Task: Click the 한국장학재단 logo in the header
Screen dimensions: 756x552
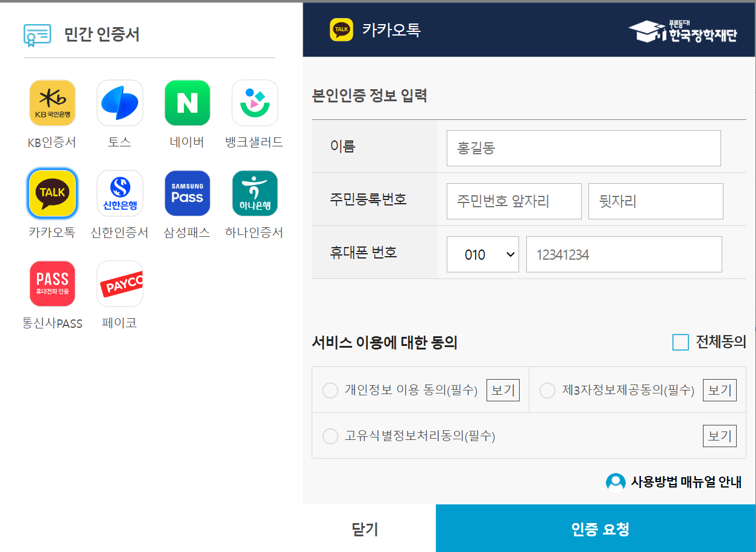Action: click(x=682, y=31)
